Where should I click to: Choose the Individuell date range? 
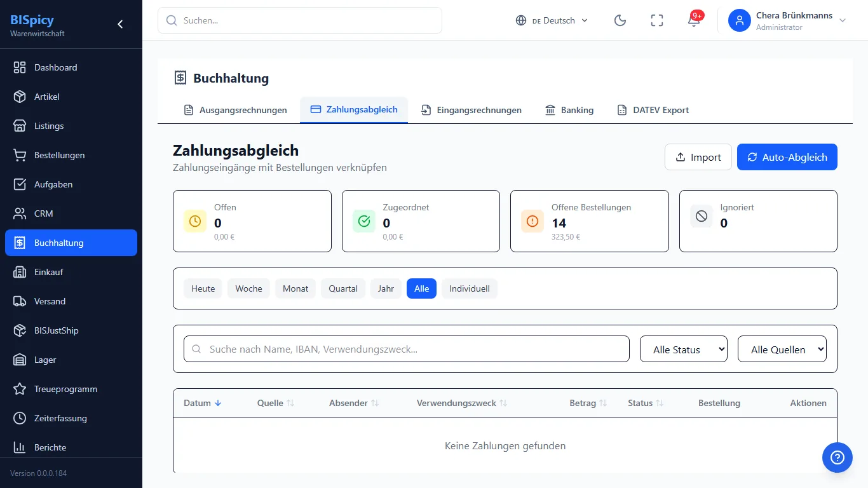point(470,288)
